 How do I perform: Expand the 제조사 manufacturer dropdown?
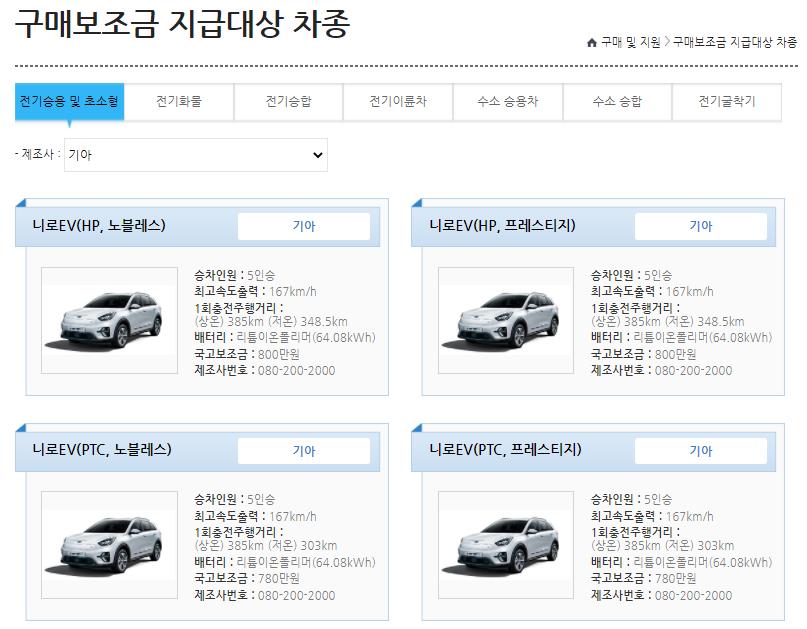196,155
